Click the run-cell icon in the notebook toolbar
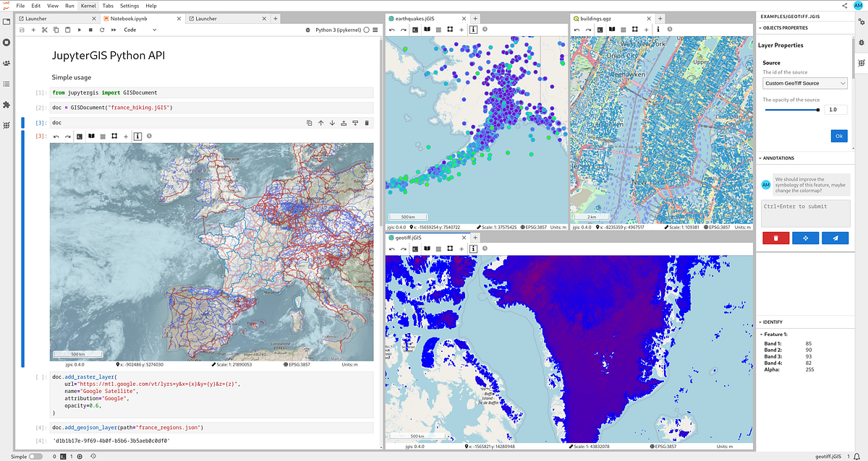Viewport: 868px width, 461px height. coord(79,30)
